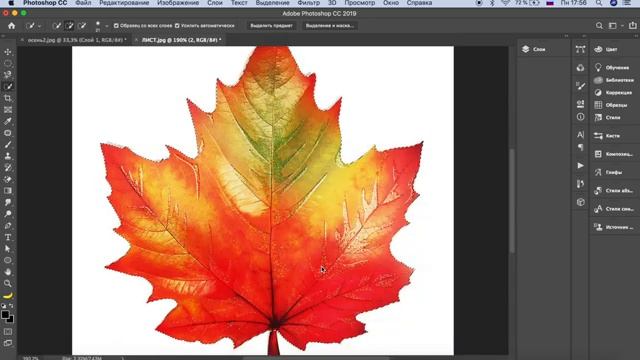Choose New selection mode brush

57,26
